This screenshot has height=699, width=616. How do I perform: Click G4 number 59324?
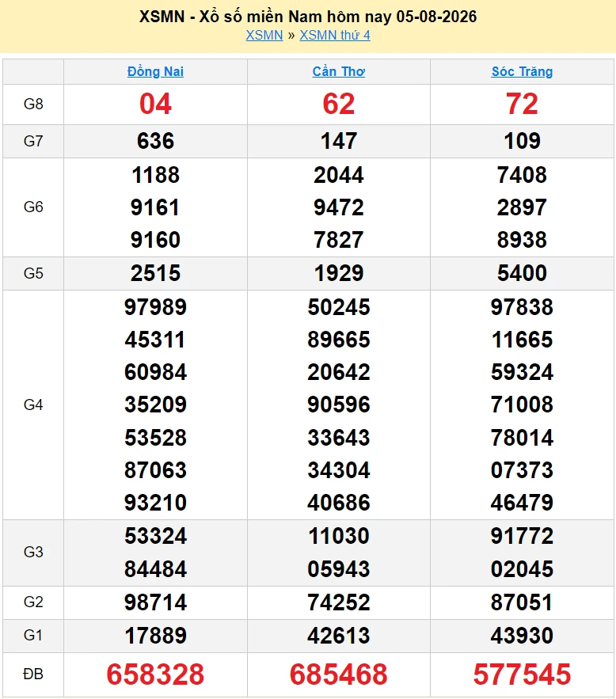pos(522,372)
